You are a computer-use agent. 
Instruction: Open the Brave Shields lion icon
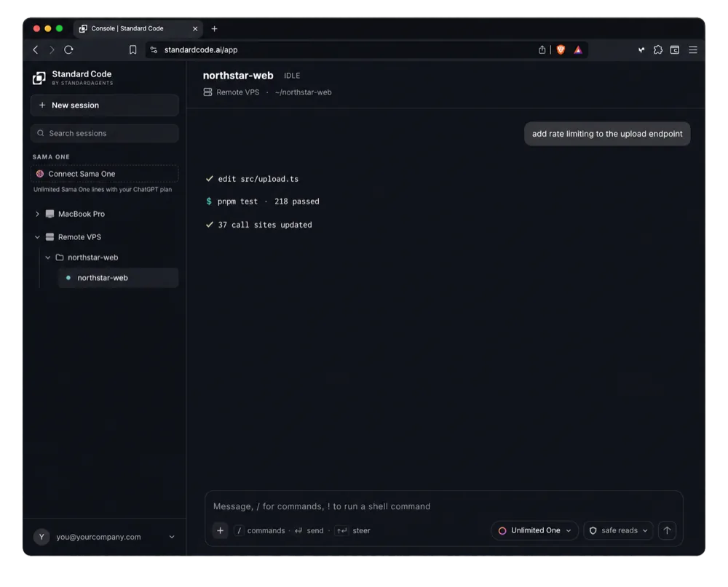(561, 49)
